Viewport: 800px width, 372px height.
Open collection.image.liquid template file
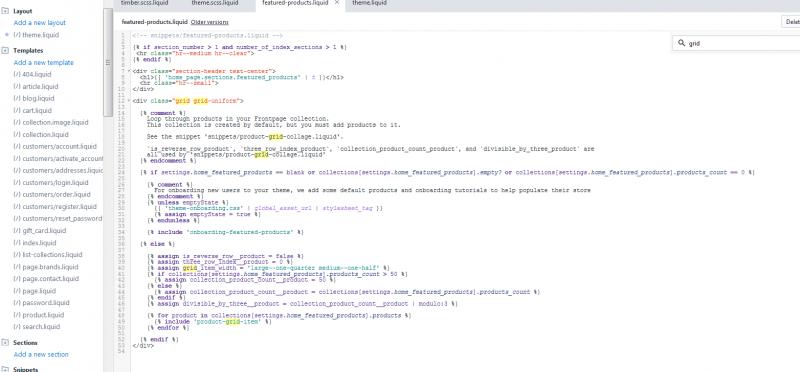point(51,122)
